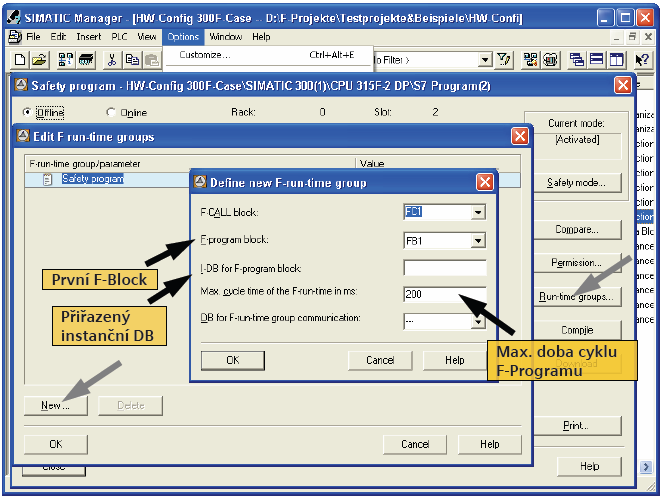Click the Compile button in Safety program
The height and width of the screenshot is (497, 663).
577,330
